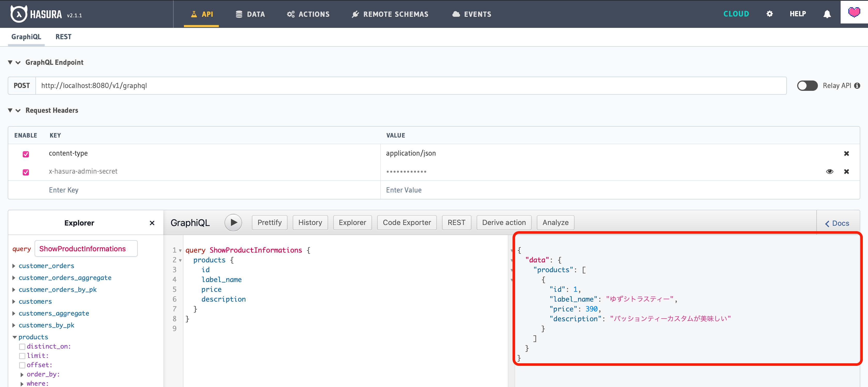Run the GraphiQL query with play button

(233, 222)
